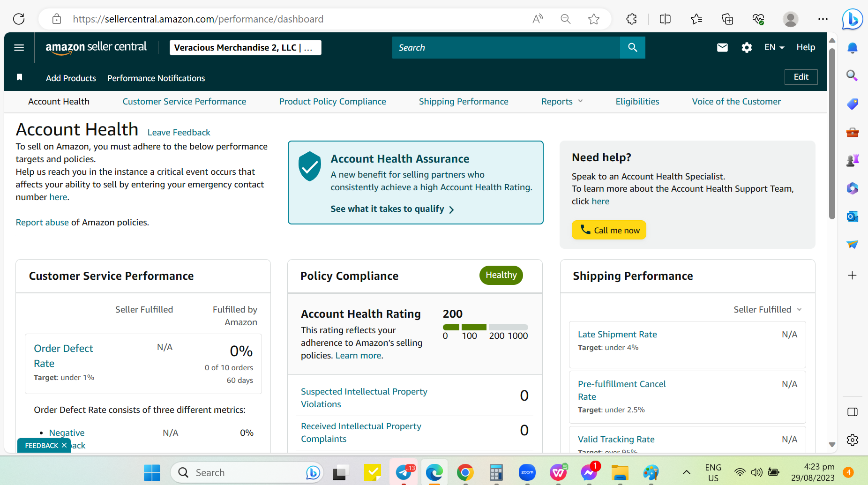This screenshot has width=868, height=485.
Task: Click the browser profile avatar
Action: point(791,19)
